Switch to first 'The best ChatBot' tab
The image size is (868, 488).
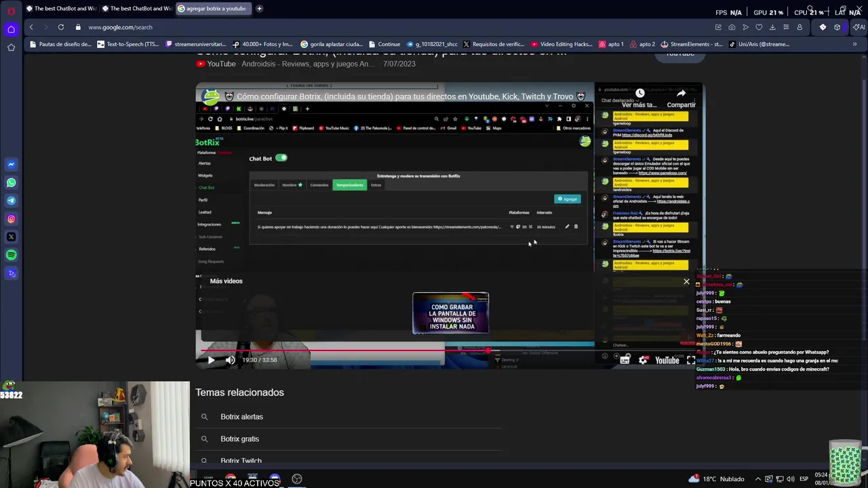point(60,9)
